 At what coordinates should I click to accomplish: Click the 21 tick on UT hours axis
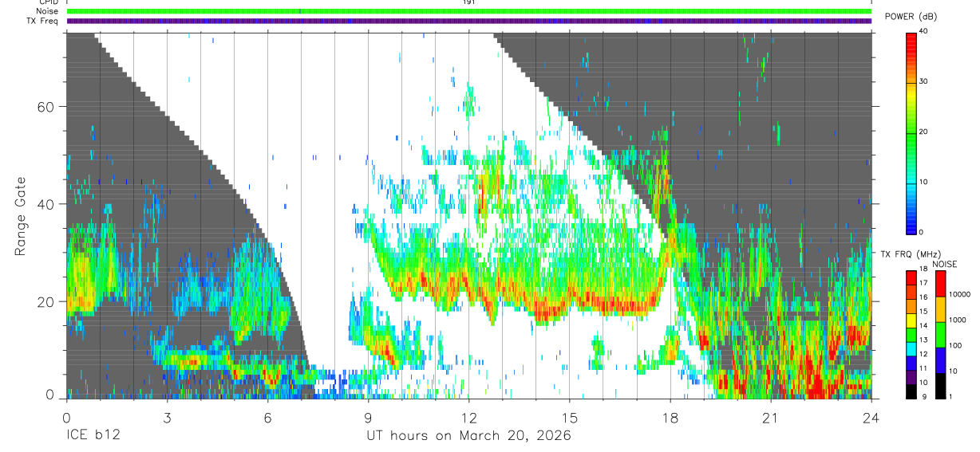click(x=770, y=417)
